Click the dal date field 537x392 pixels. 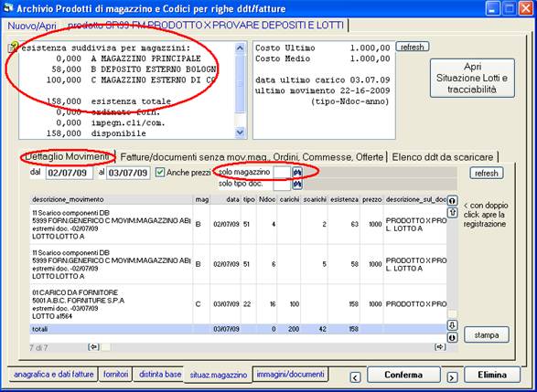point(70,173)
